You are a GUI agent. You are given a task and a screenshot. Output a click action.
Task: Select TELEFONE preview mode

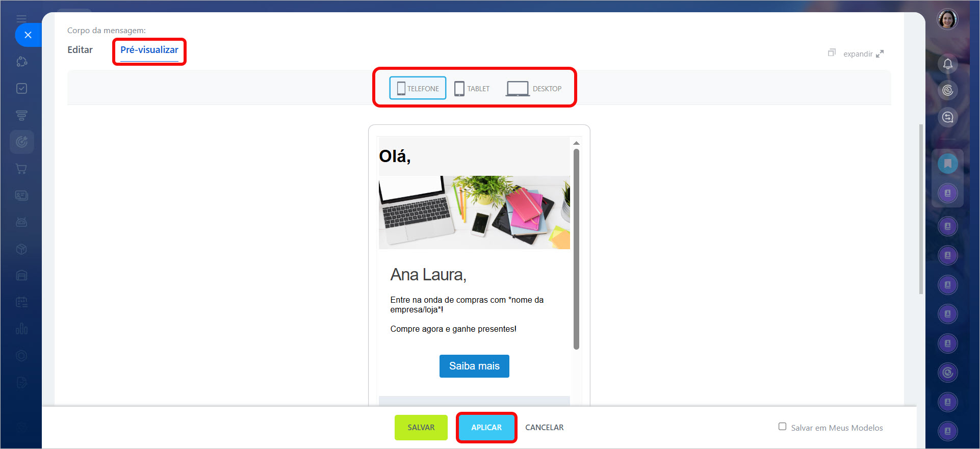pos(418,88)
